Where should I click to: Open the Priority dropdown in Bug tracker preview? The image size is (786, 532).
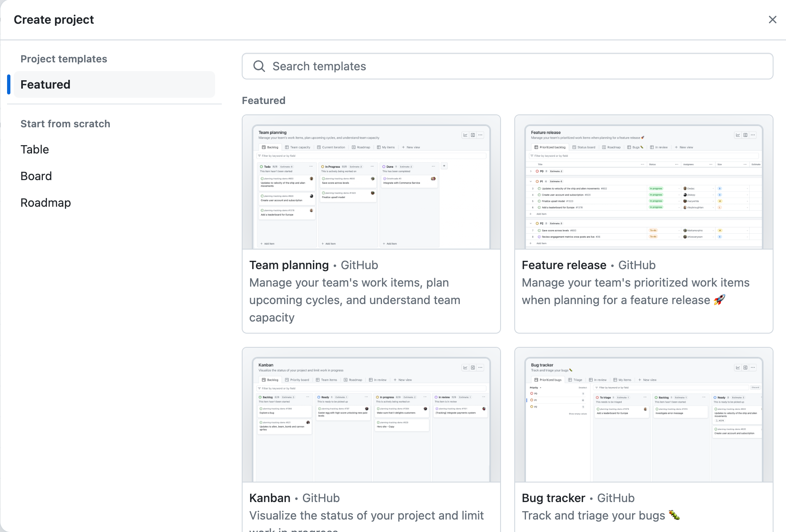click(541, 387)
